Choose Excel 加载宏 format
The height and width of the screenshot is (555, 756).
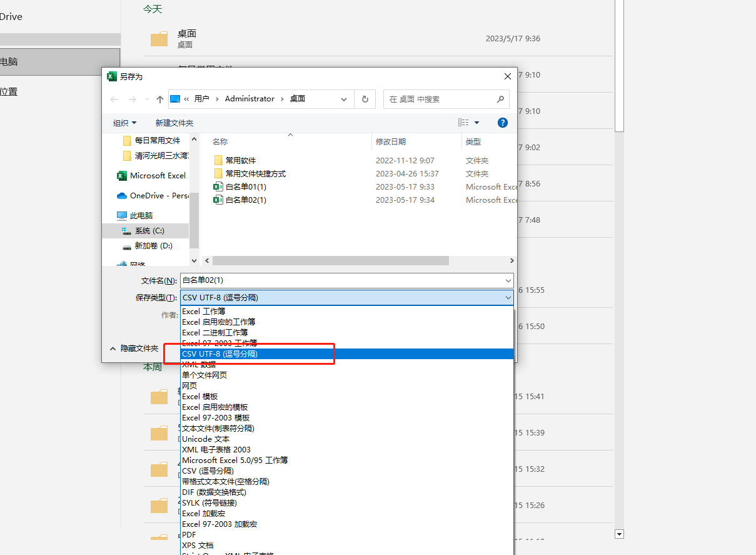[347, 513]
